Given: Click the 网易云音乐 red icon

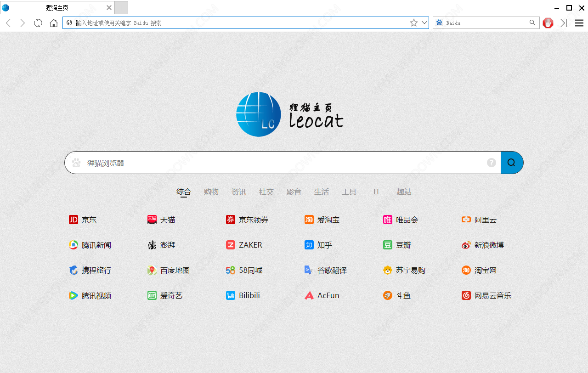Looking at the screenshot, I should tap(466, 296).
